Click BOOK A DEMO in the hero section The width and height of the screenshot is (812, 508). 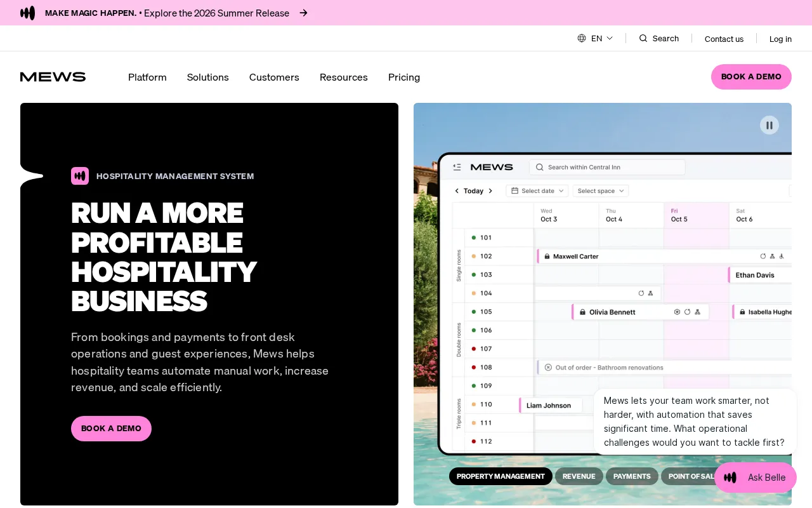(111, 429)
